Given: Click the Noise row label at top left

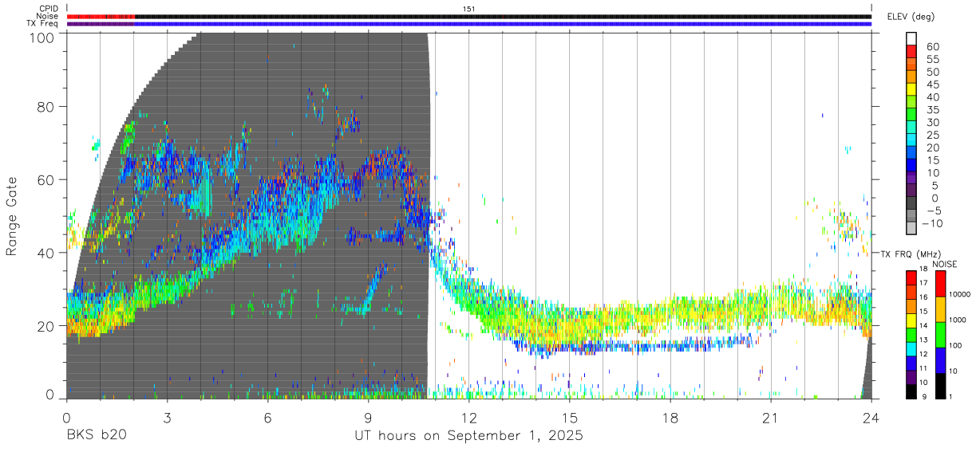Looking at the screenshot, I should coord(47,16).
